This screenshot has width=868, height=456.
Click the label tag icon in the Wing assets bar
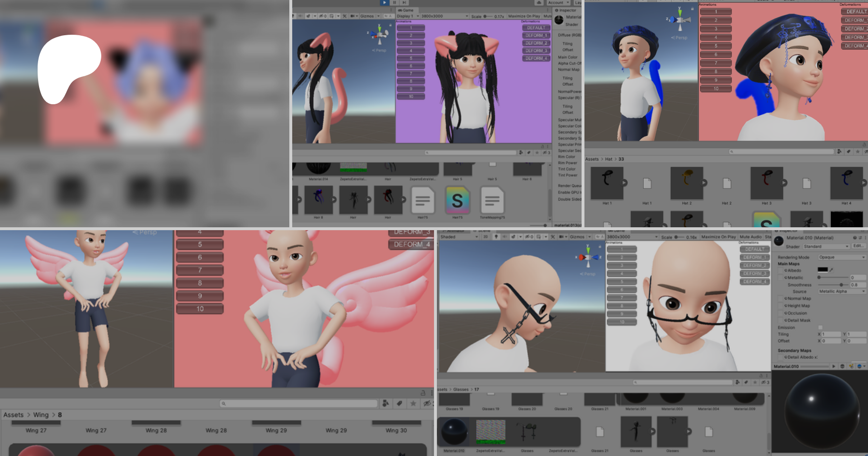399,403
